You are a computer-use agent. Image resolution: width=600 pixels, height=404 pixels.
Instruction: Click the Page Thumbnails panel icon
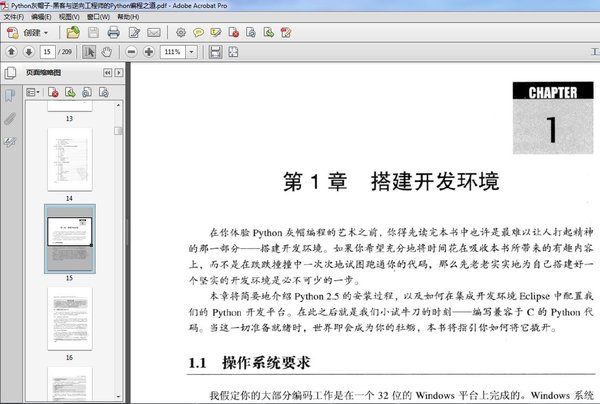(10, 73)
